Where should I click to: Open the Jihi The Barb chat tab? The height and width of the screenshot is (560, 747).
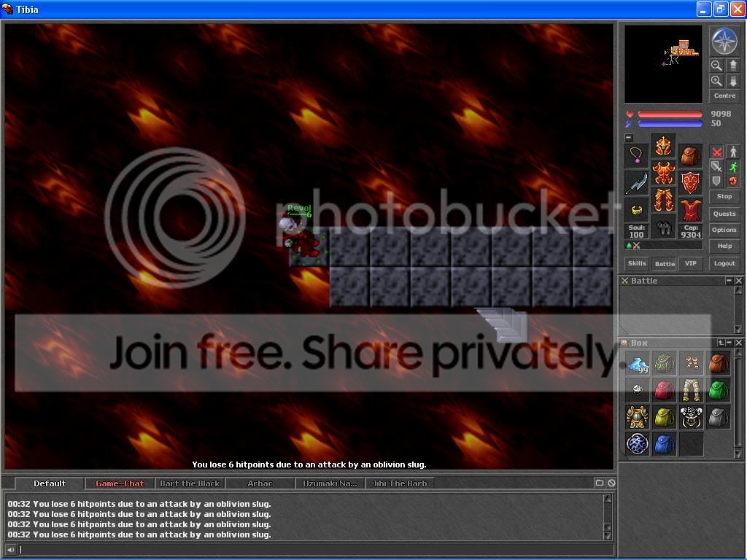(x=400, y=483)
